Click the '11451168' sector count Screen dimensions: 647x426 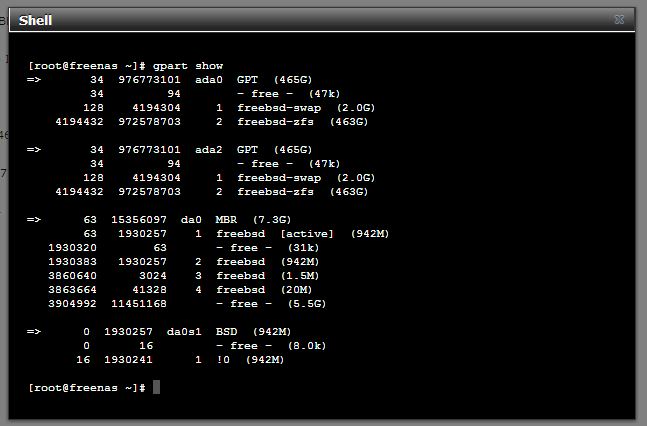(x=139, y=304)
